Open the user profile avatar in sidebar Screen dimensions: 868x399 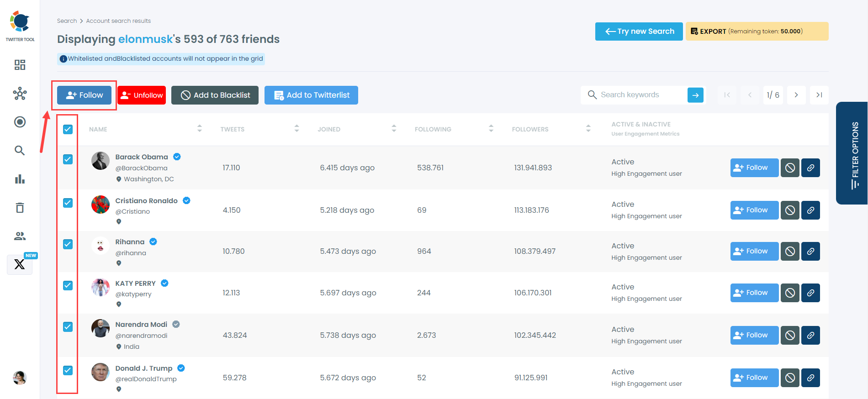[20, 378]
